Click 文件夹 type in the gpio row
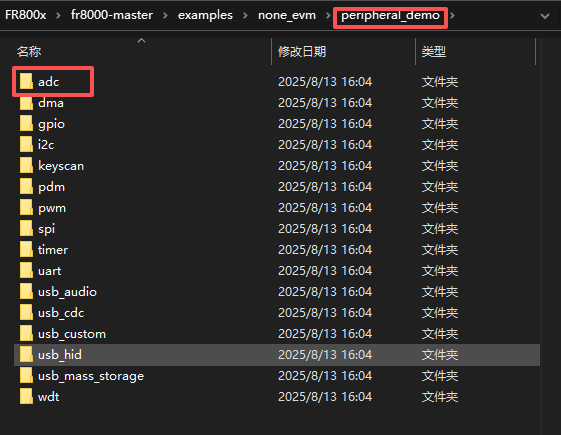Image resolution: width=561 pixels, height=435 pixels. pyautogui.click(x=440, y=124)
